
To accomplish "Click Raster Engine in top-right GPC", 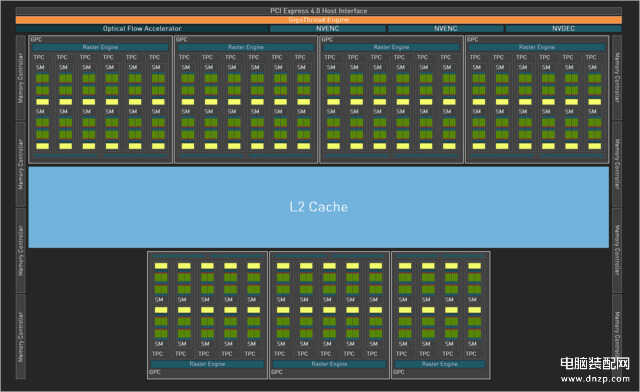I will tap(537, 47).
